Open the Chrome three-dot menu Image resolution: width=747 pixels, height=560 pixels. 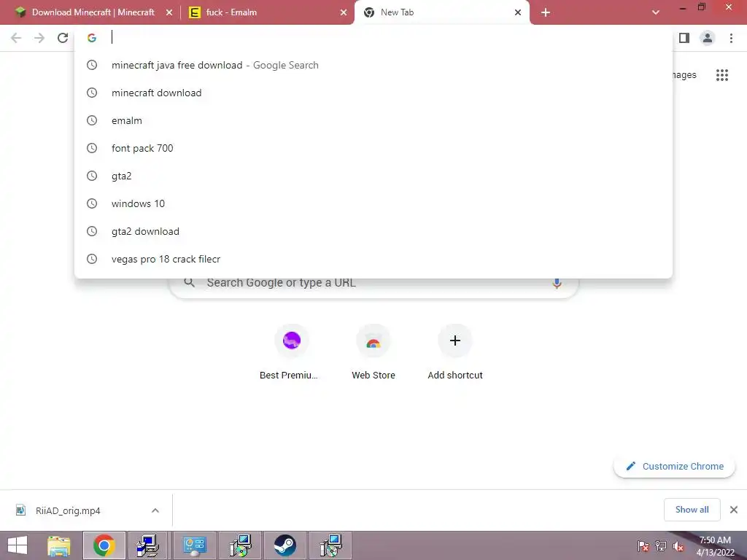[x=731, y=38]
